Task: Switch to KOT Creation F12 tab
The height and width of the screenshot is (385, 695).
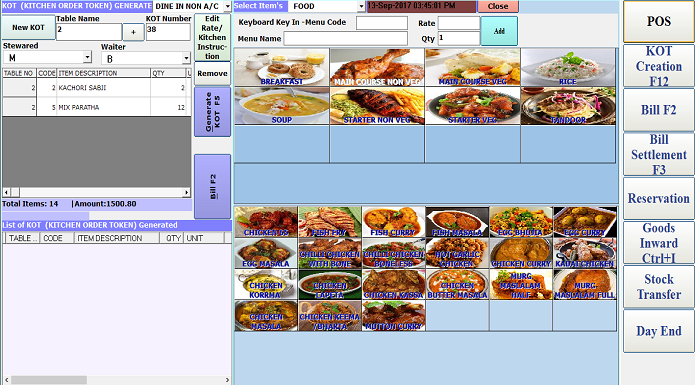Action: pos(659,66)
